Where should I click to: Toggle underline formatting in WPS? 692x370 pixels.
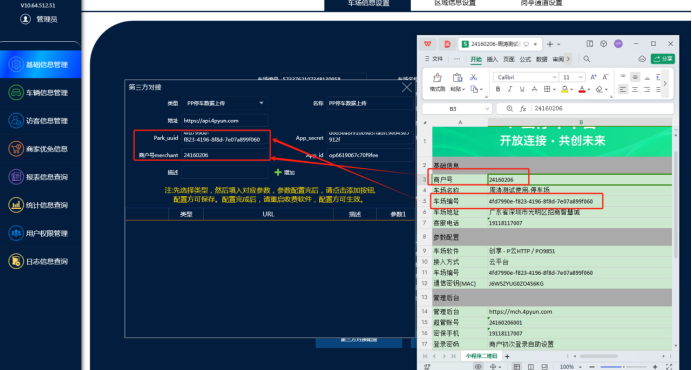(x=522, y=89)
